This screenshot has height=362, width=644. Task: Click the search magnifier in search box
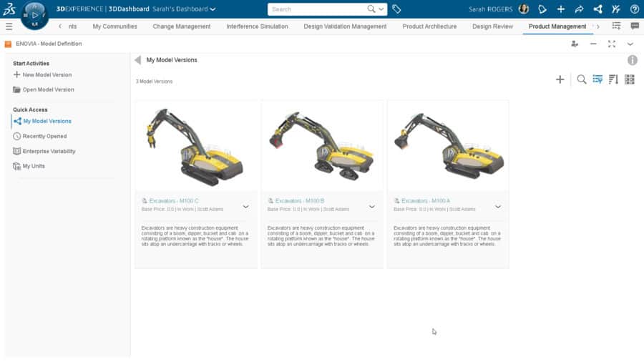(x=371, y=9)
